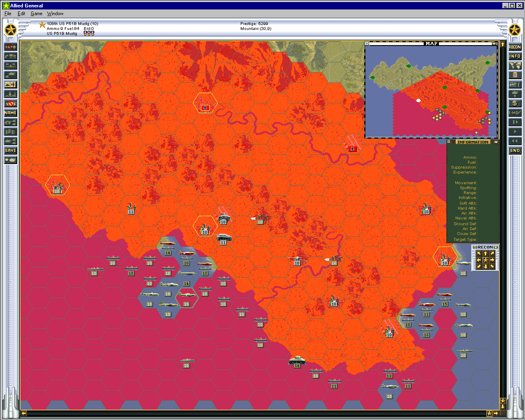Viewport: 525px width, 420px height.
Task: Select the aircraft unit with strength 15
Action: 445,299
